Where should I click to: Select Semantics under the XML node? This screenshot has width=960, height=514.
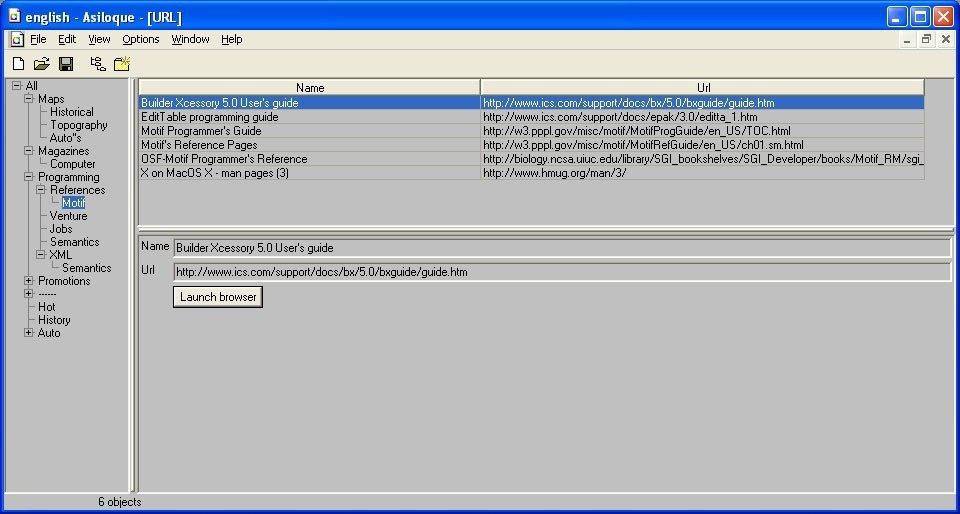pos(86,268)
